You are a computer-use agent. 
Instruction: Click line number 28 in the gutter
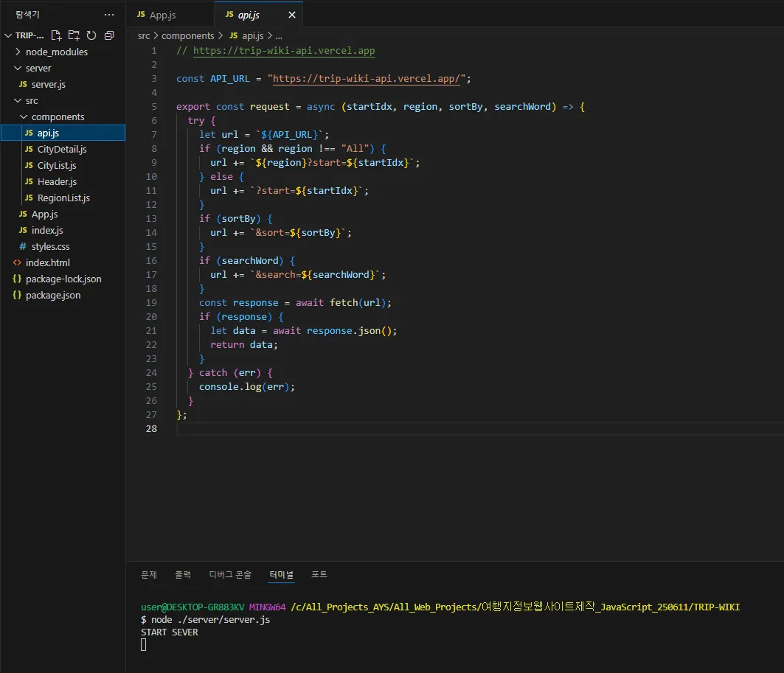151,429
